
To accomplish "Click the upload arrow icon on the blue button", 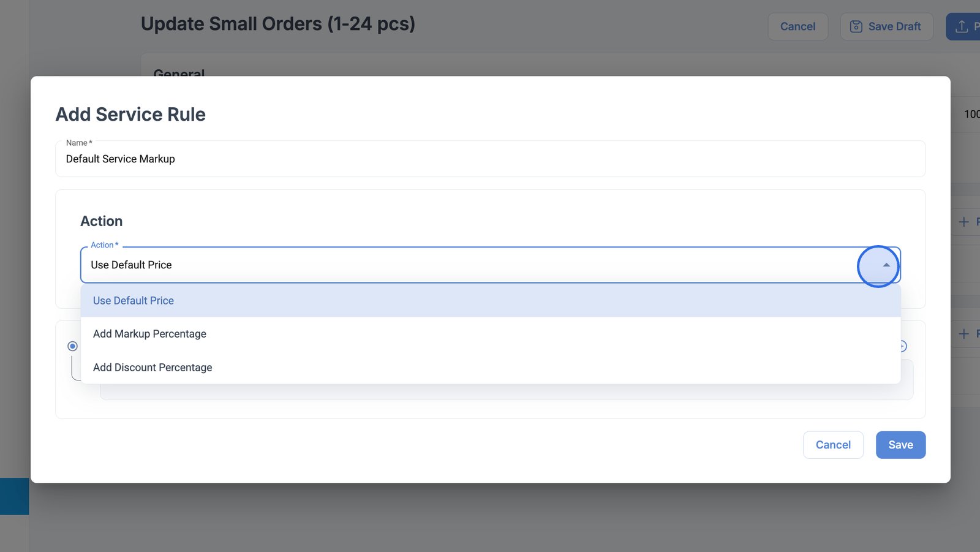I will (962, 26).
